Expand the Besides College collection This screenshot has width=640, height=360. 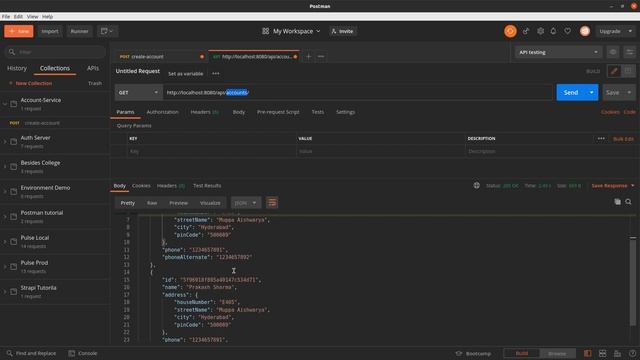coord(5,167)
